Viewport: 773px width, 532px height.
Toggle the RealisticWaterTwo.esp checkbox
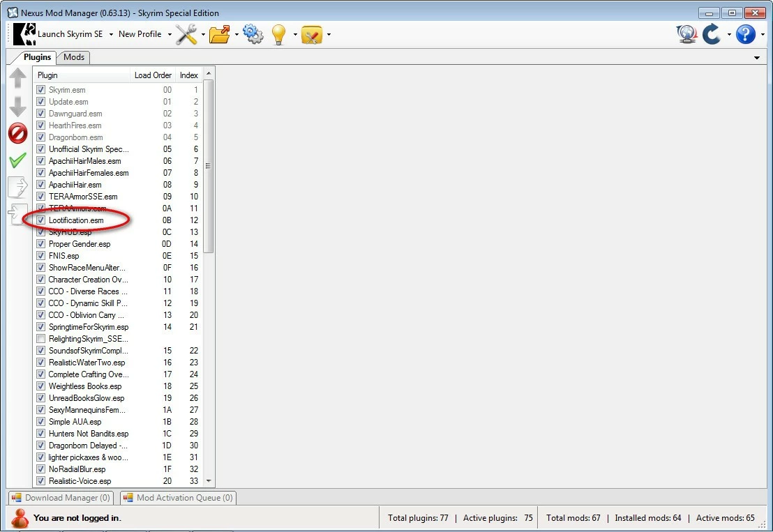tap(41, 363)
